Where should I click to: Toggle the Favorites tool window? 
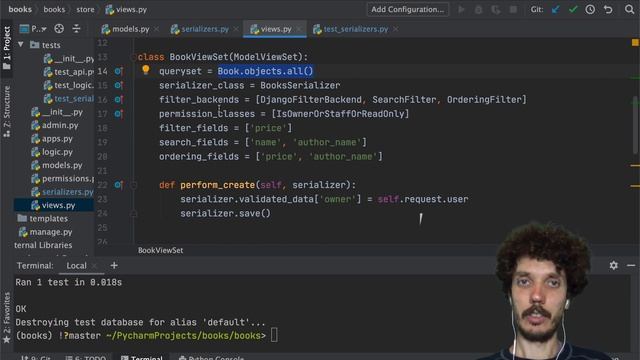[7, 318]
